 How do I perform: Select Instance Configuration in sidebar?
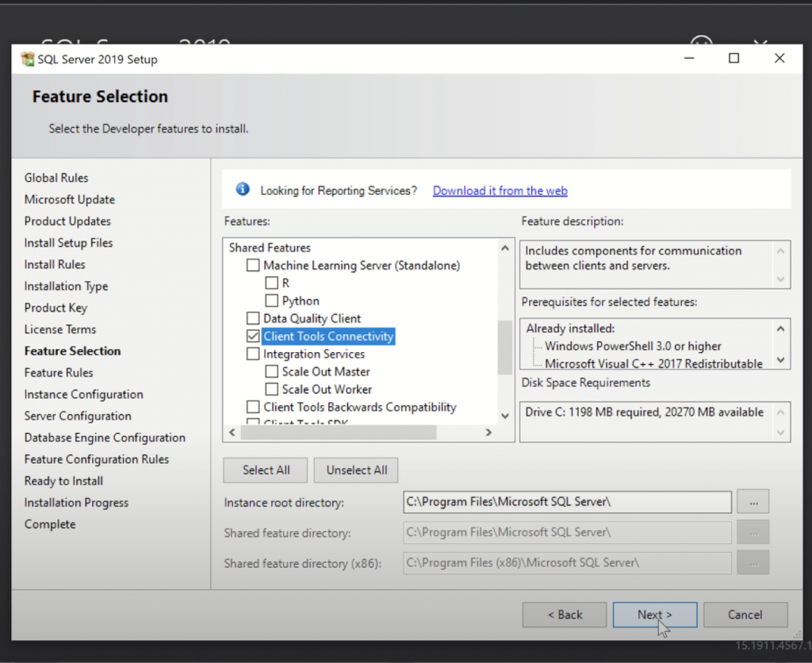[x=83, y=395]
